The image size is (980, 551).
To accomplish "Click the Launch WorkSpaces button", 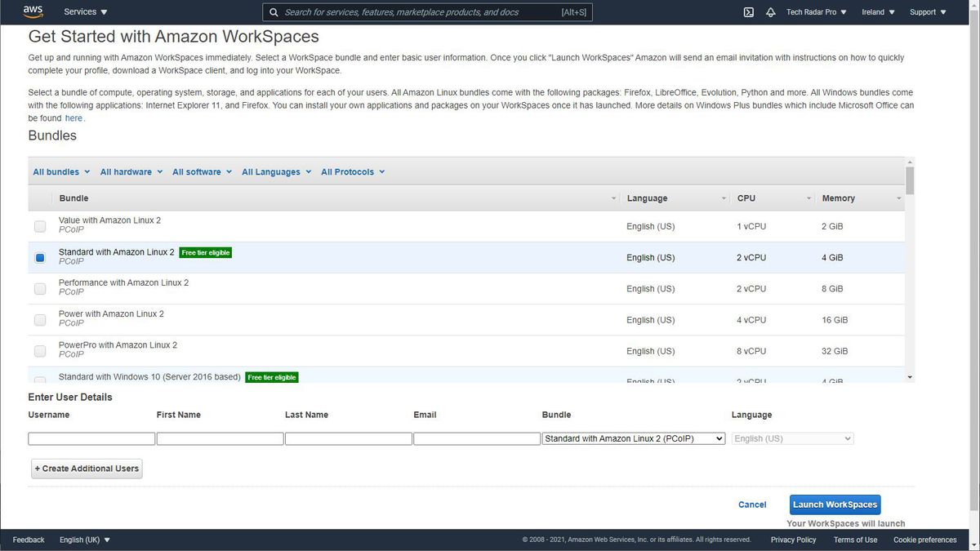I will coord(835,504).
